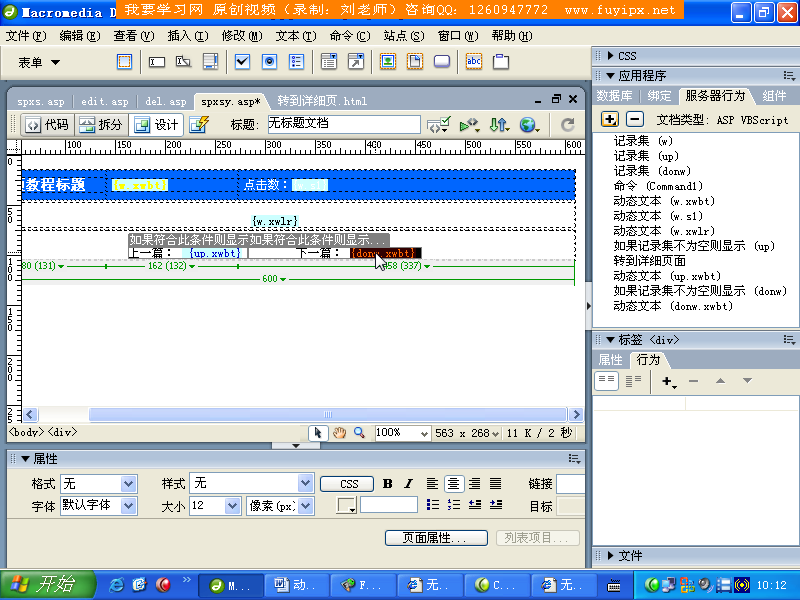Open the 字体 font dropdown
Viewport: 800px width, 600px height.
tap(128, 506)
